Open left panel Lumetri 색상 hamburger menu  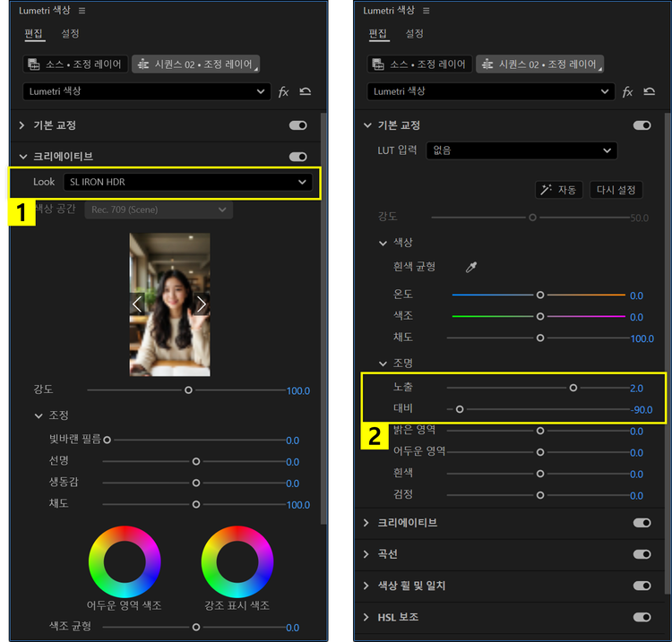coord(82,11)
